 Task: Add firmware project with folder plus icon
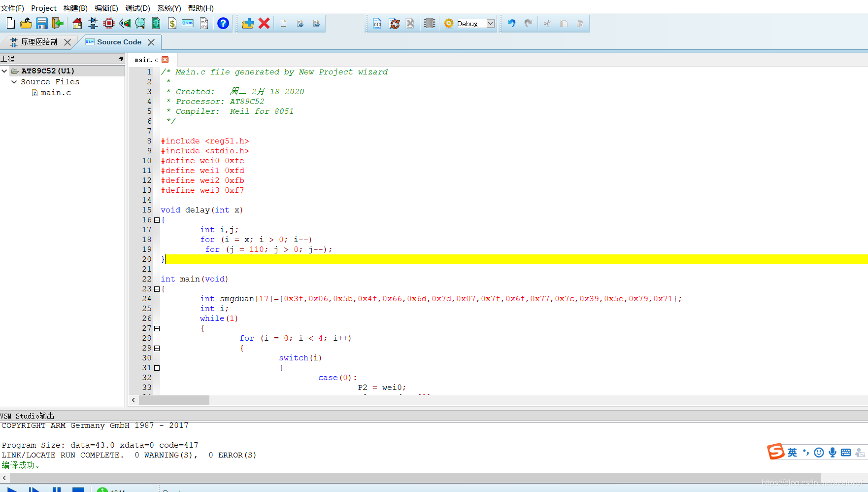point(248,23)
